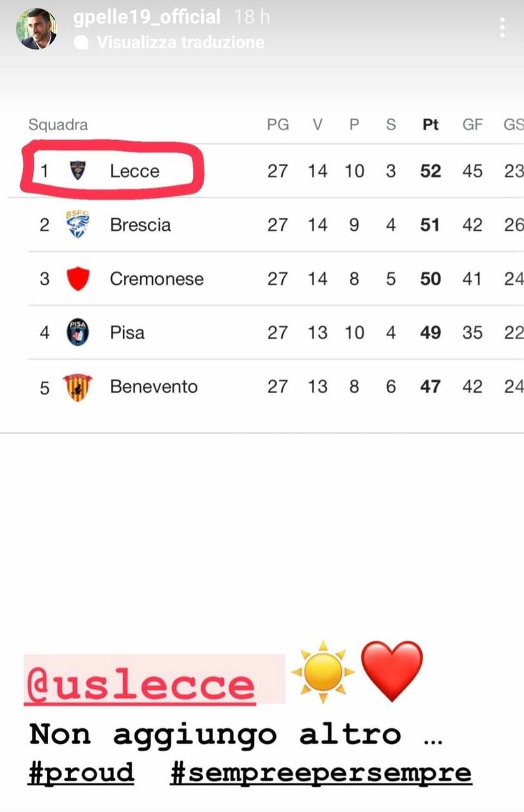Select the Pisa team name
524x812 pixels.
click(x=127, y=332)
